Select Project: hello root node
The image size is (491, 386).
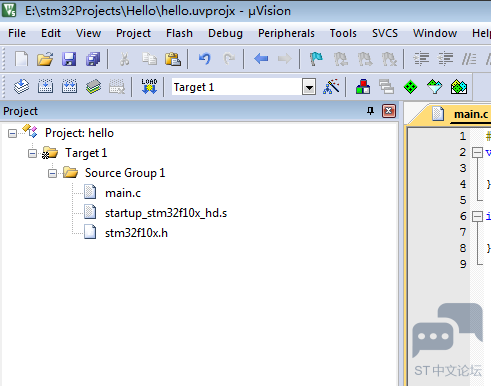pyautogui.click(x=79, y=133)
